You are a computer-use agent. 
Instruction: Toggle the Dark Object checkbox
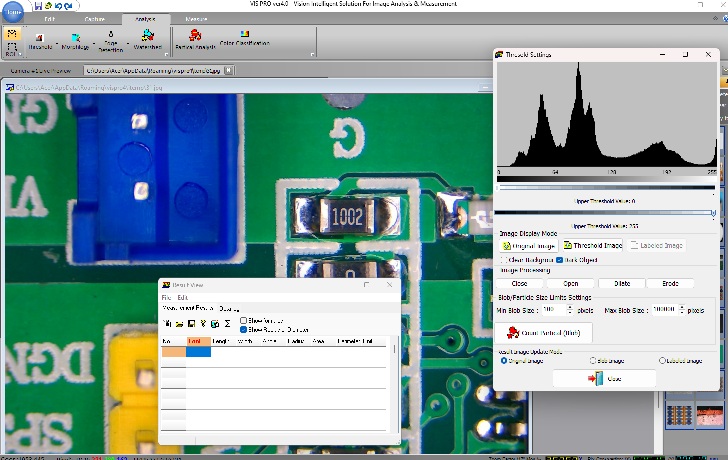coord(560,260)
